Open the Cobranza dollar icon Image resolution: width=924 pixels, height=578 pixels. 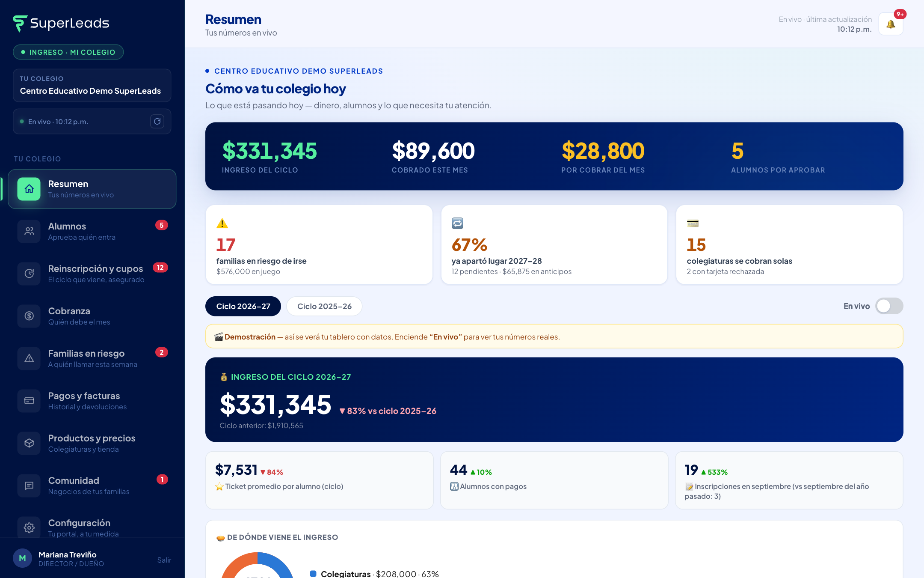(x=29, y=316)
